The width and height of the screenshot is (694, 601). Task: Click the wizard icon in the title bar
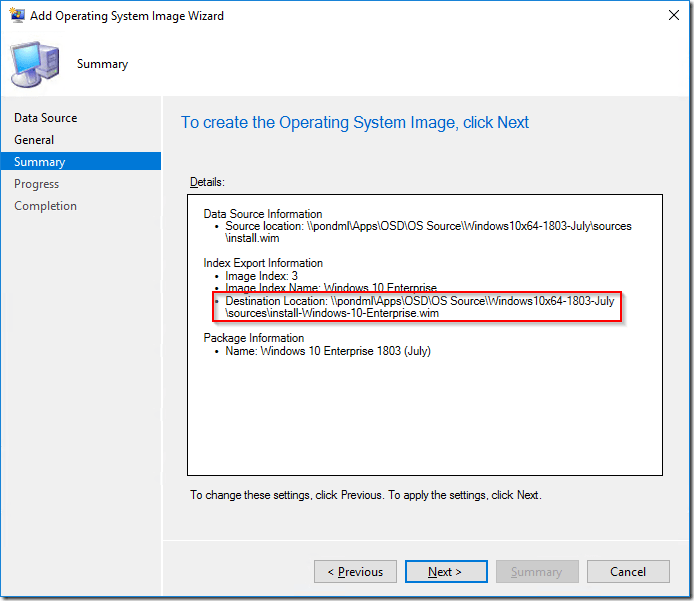(17, 16)
